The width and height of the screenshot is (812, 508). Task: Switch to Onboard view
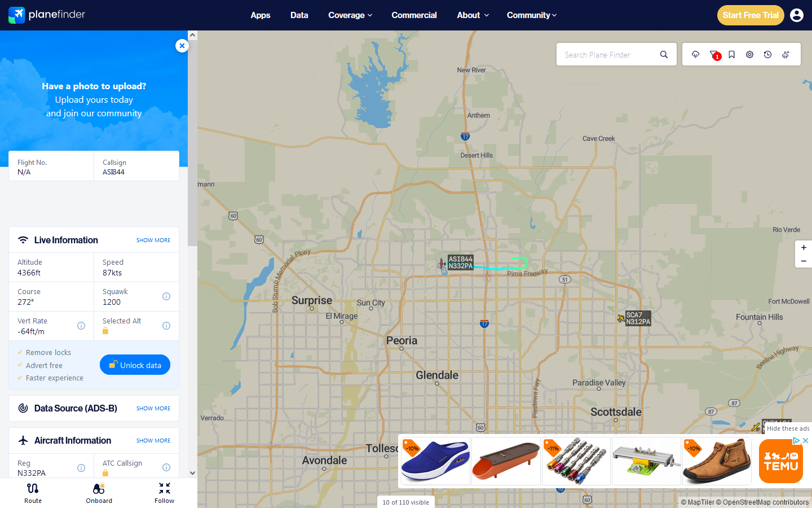point(99,493)
